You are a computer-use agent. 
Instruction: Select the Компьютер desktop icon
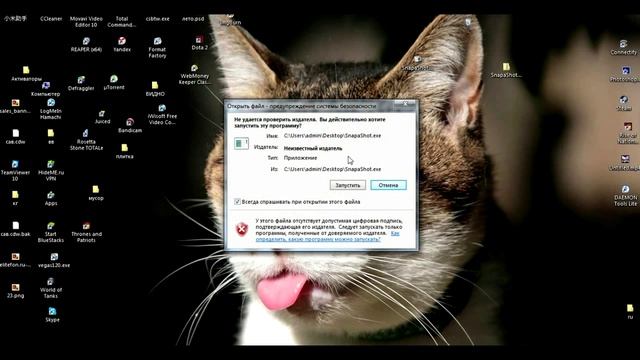click(46, 89)
